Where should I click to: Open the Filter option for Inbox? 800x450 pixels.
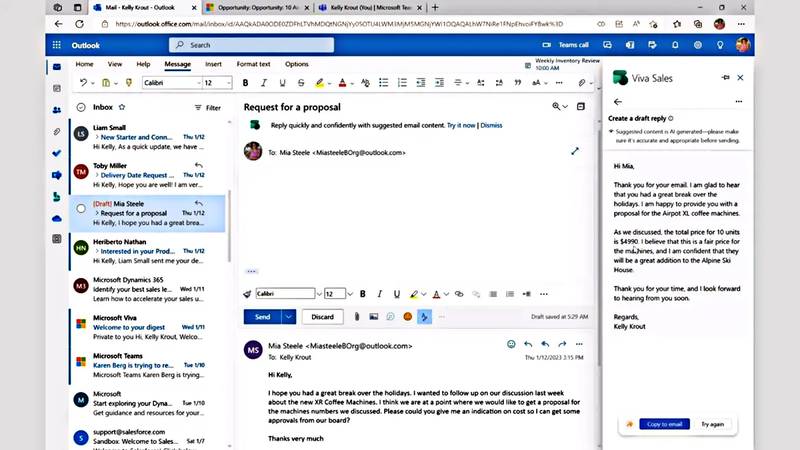(208, 108)
